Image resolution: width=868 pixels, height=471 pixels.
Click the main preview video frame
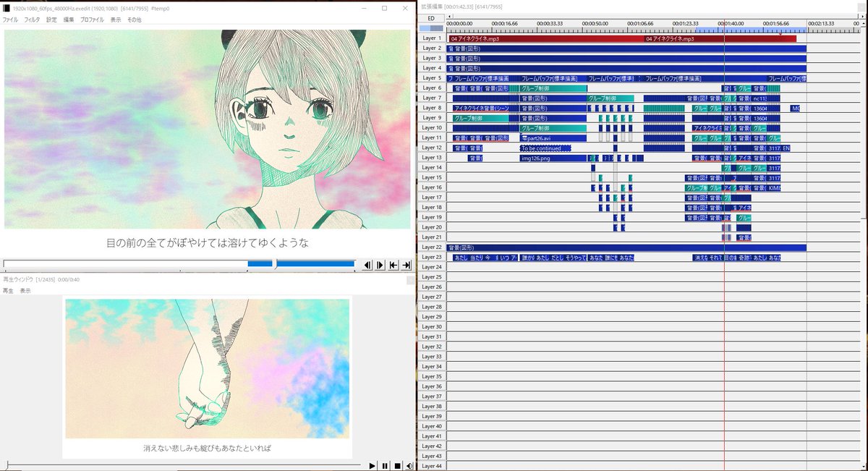pyautogui.click(x=207, y=130)
